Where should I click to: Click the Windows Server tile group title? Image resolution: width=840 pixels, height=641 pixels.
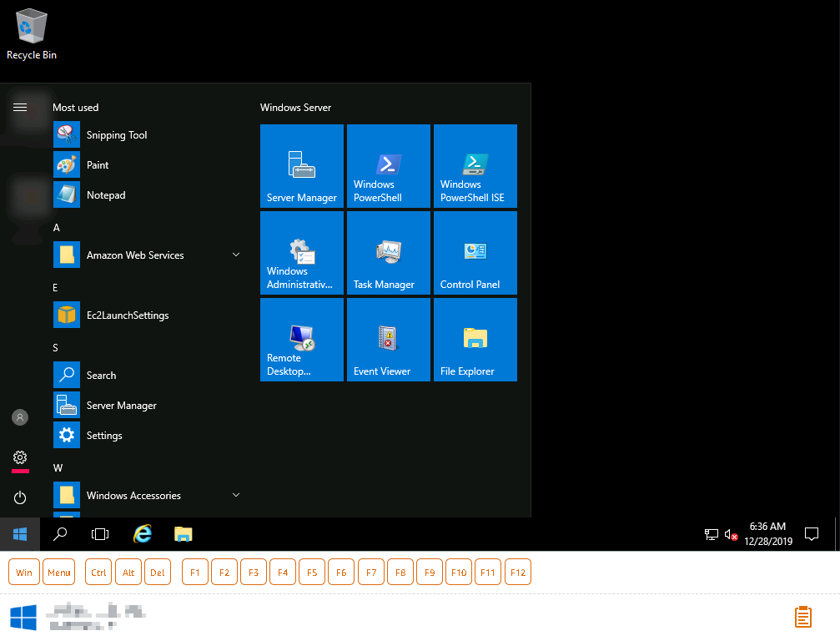point(296,107)
